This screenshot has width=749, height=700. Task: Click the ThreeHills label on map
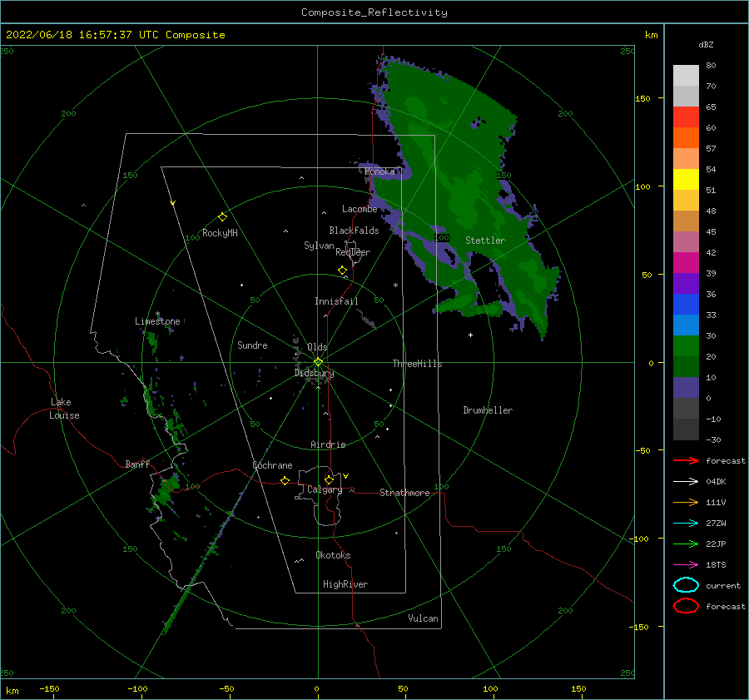418,364
